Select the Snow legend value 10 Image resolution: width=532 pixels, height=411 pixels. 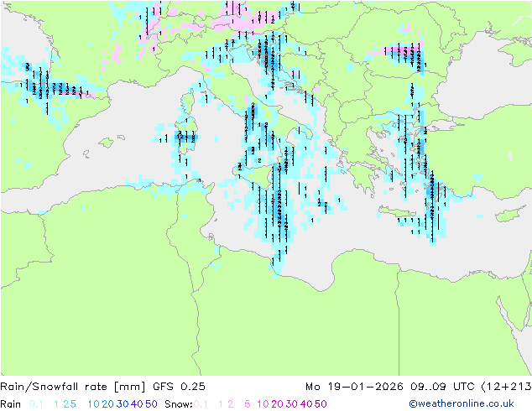pos(263,404)
